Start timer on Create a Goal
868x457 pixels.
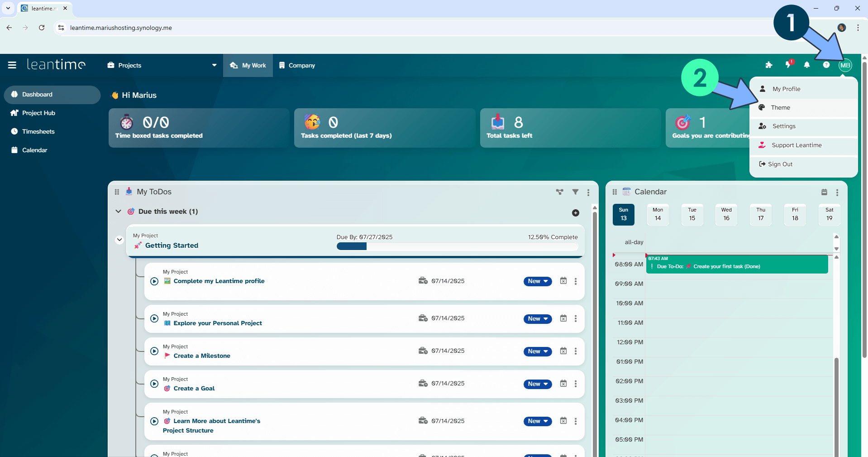154,384
